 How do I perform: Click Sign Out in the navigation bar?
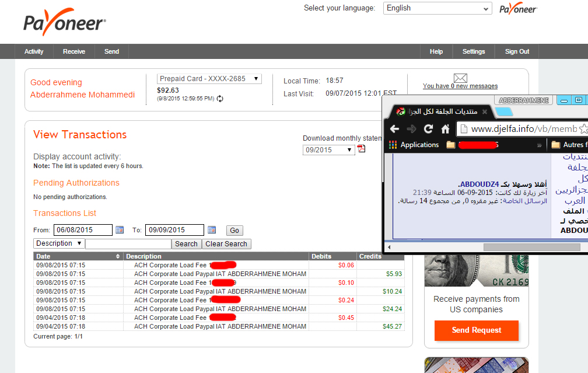coord(517,51)
